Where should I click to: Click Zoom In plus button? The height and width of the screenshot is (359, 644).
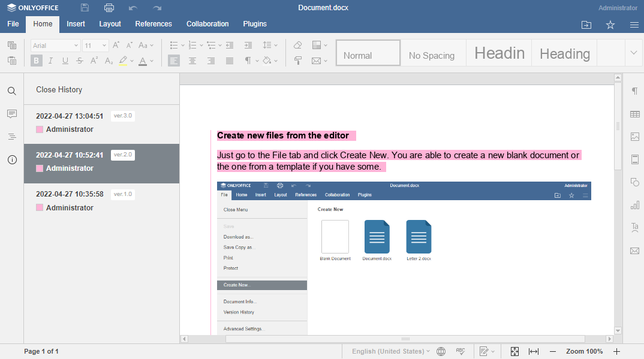coord(616,351)
